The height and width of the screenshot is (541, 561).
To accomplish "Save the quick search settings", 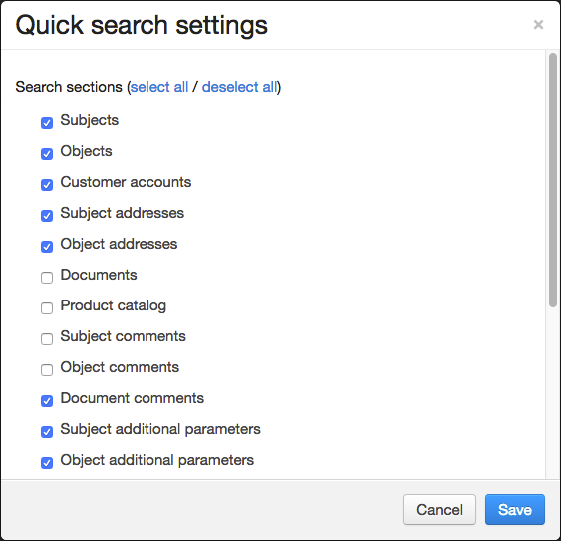I will (515, 510).
